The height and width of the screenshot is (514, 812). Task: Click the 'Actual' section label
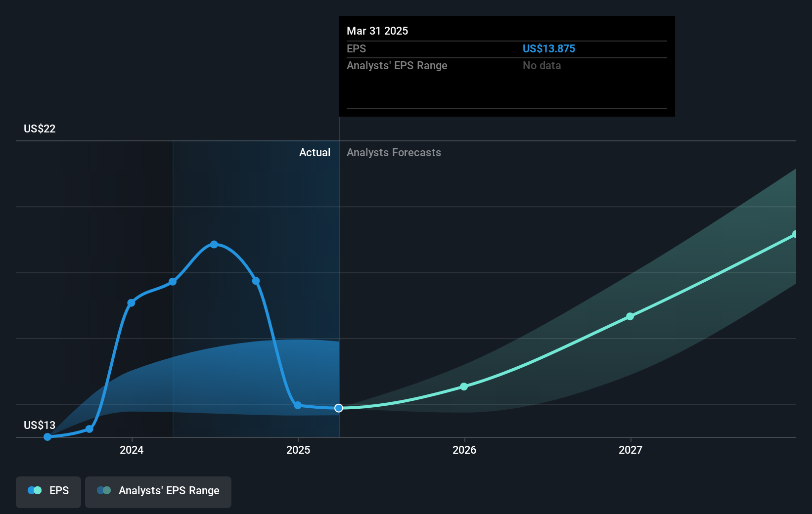tap(315, 152)
